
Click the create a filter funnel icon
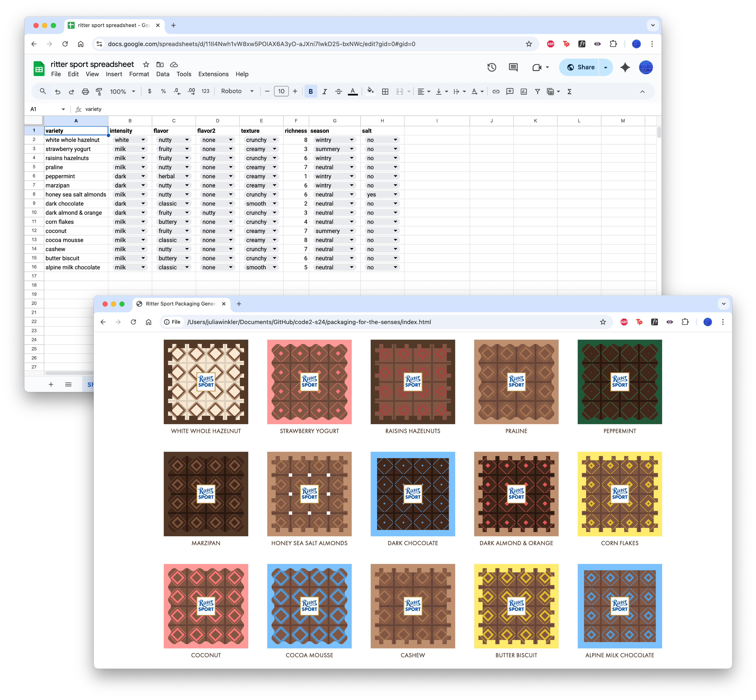point(537,91)
